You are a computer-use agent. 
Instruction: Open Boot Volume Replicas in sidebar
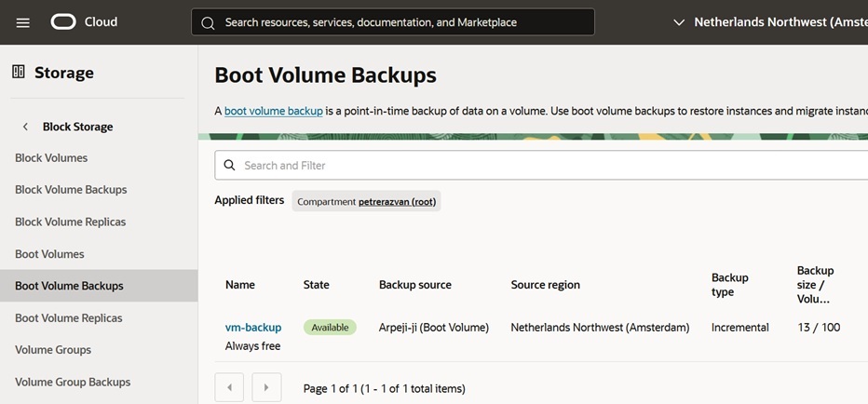tap(69, 318)
